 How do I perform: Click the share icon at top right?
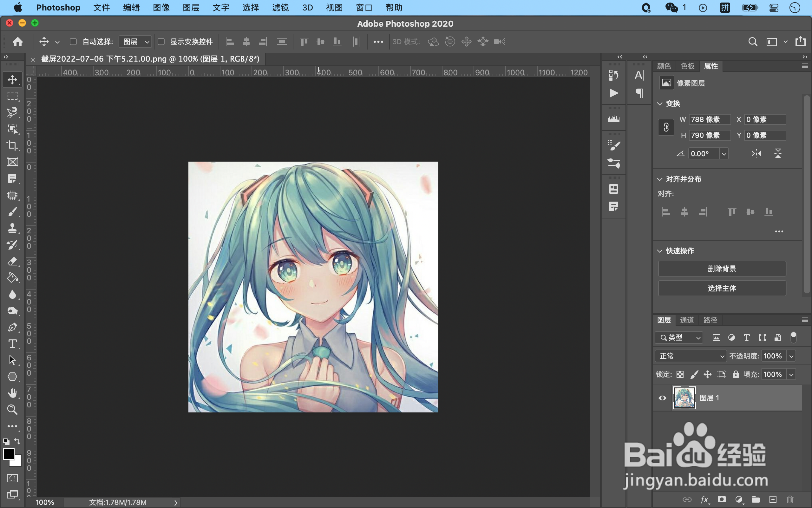pyautogui.click(x=800, y=41)
